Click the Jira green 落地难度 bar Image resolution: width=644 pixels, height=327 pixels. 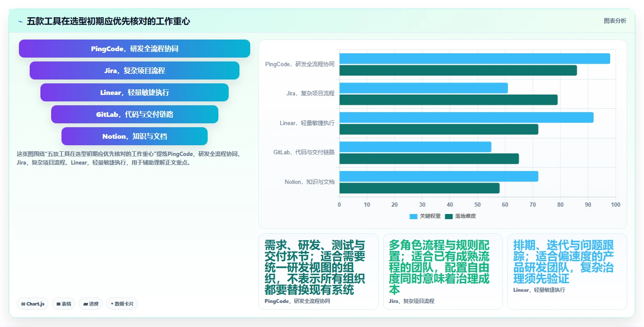(448, 100)
